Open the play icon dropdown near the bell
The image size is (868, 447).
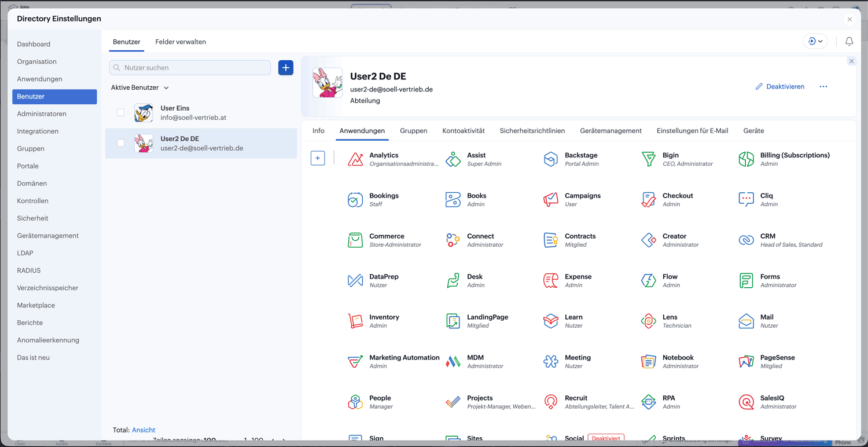(x=815, y=42)
